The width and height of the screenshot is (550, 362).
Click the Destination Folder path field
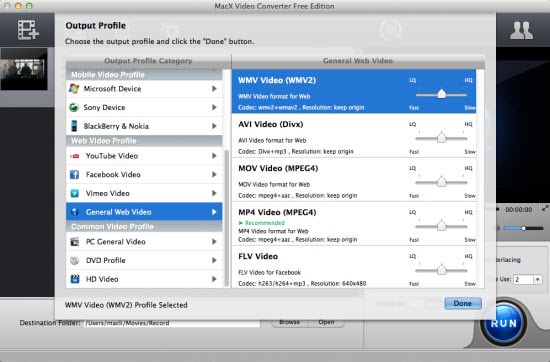(172, 323)
